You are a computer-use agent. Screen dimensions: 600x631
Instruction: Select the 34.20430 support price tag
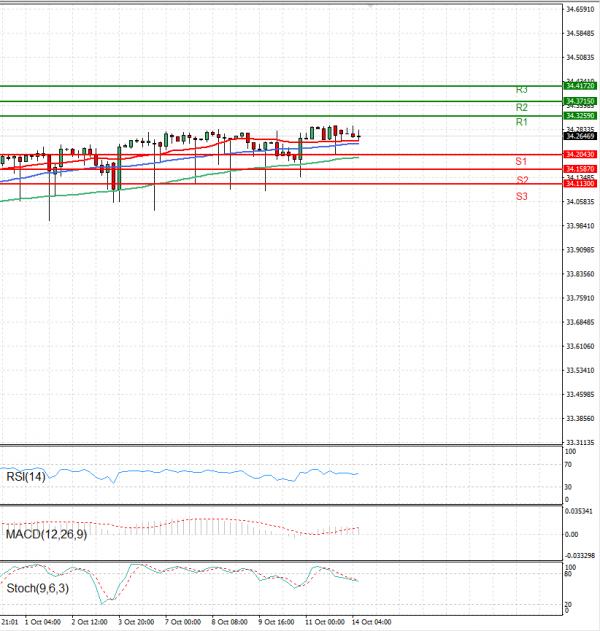[x=580, y=155]
